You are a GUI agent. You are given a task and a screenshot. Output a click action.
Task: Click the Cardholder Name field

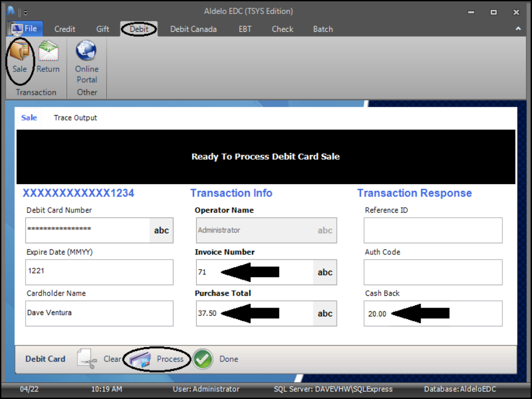tap(99, 313)
